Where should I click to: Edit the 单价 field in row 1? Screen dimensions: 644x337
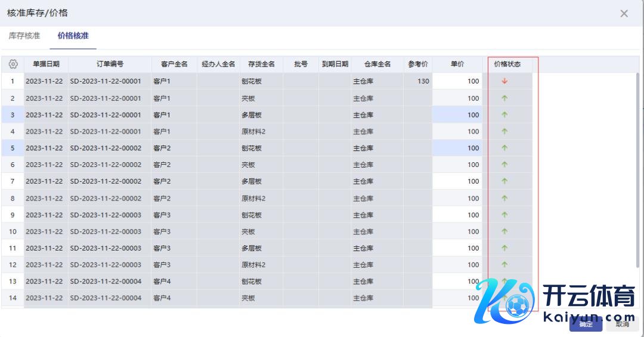pyautogui.click(x=457, y=81)
